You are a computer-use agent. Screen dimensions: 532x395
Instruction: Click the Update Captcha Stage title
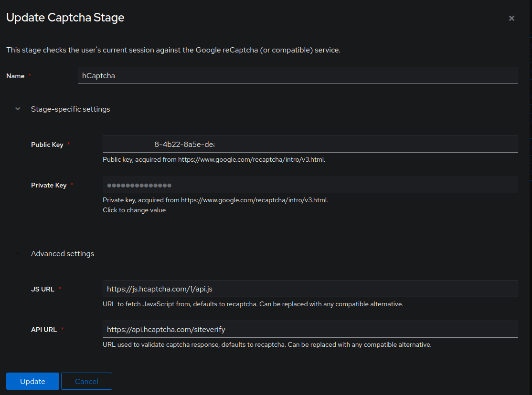coord(65,17)
